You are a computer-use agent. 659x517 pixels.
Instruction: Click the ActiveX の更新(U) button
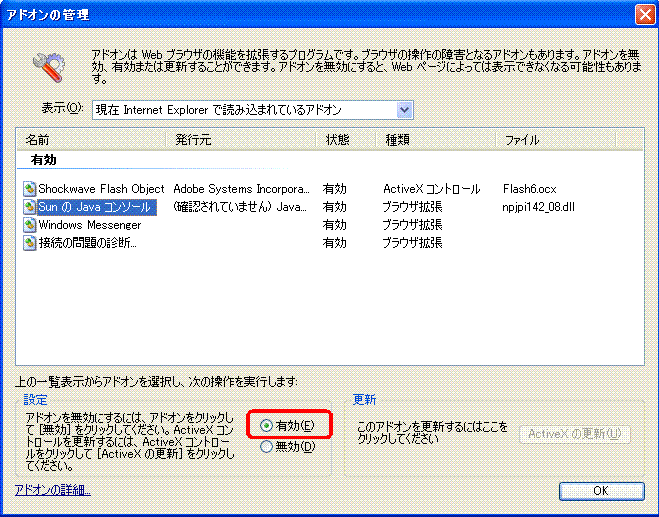575,434
